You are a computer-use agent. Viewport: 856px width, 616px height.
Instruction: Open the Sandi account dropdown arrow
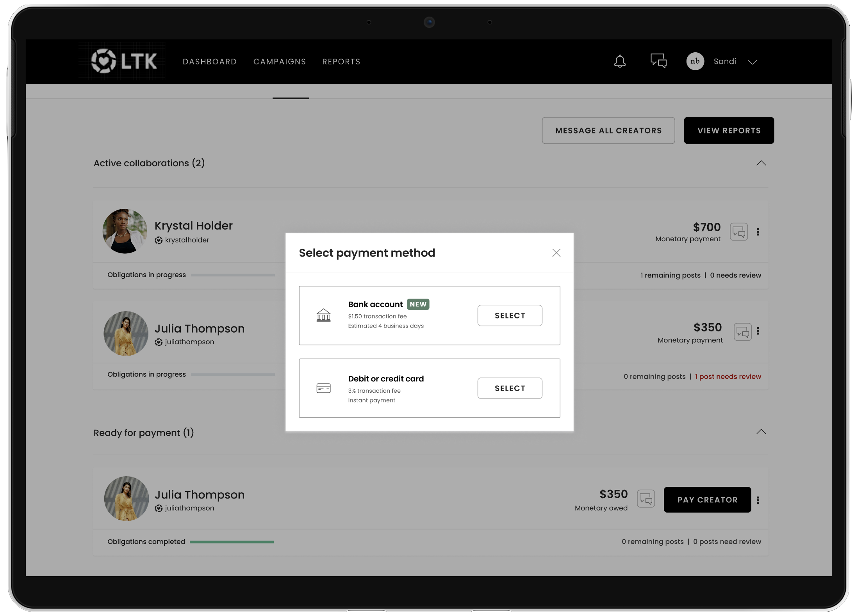[x=753, y=62]
